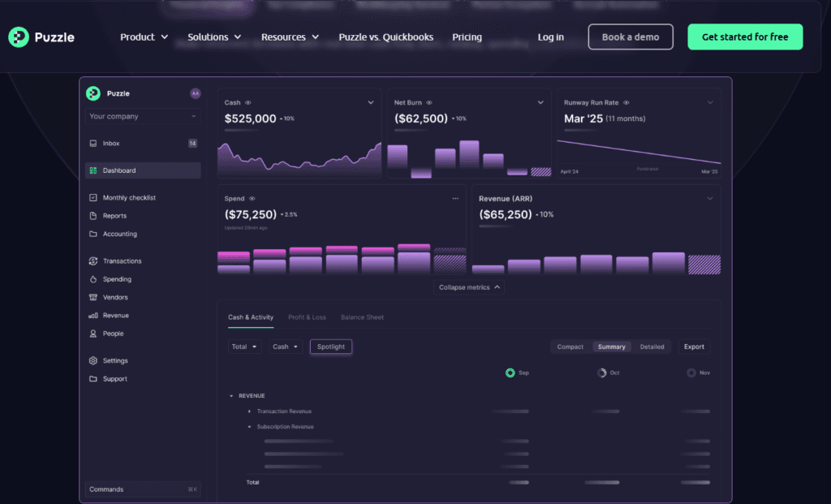Open the Vendors icon in sidebar
This screenshot has height=504, width=831.
pos(93,297)
